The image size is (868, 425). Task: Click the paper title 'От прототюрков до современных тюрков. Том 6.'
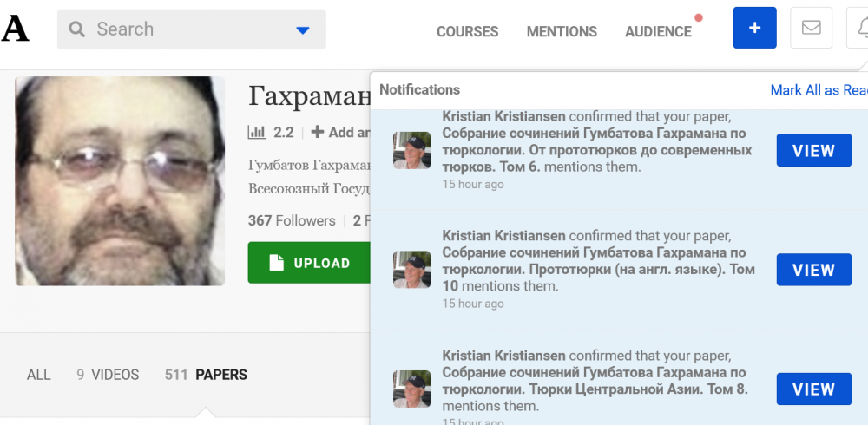point(597,150)
